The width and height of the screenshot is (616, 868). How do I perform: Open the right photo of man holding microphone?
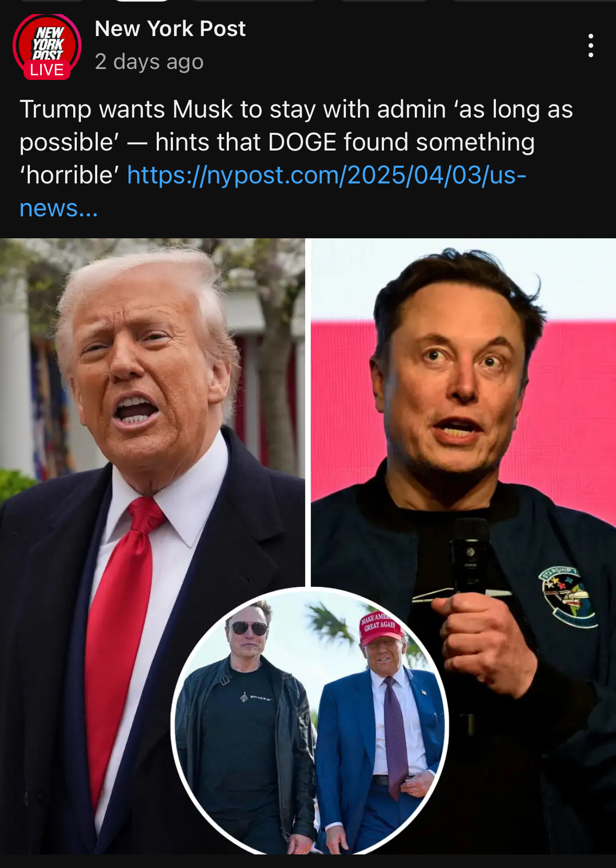pyautogui.click(x=463, y=418)
